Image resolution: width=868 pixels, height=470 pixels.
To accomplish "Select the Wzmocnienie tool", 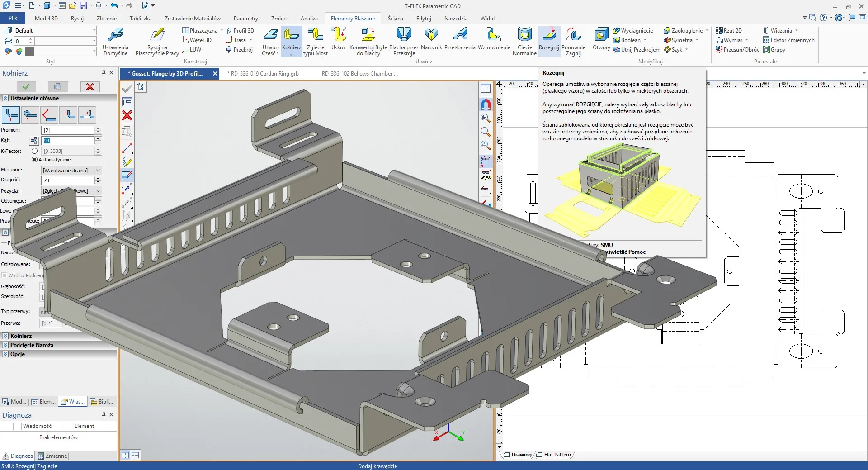I will coord(494,41).
